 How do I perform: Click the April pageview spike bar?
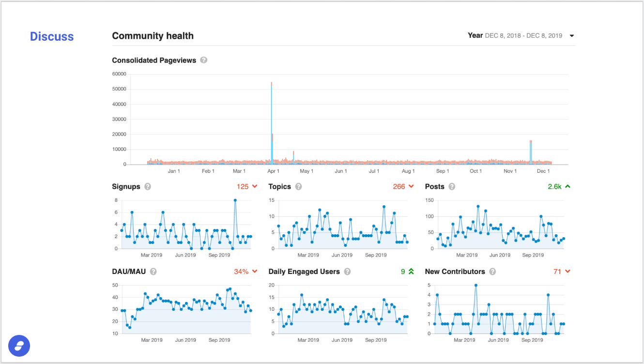coord(271,123)
